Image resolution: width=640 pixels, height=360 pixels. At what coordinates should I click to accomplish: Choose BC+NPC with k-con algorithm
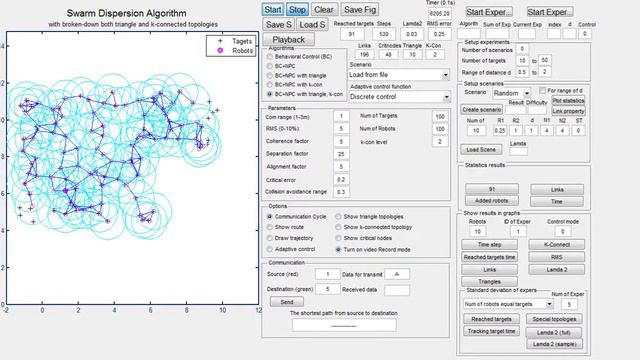tap(269, 84)
